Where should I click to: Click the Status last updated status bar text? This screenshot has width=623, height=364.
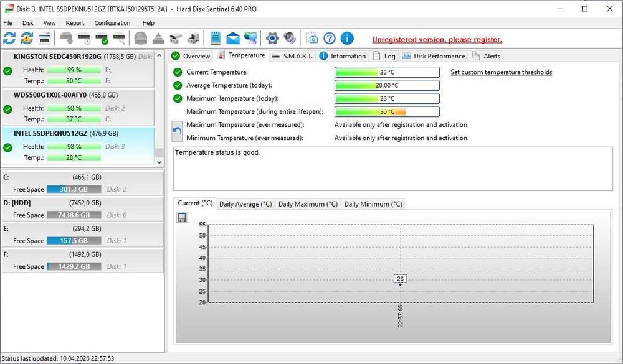58,358
